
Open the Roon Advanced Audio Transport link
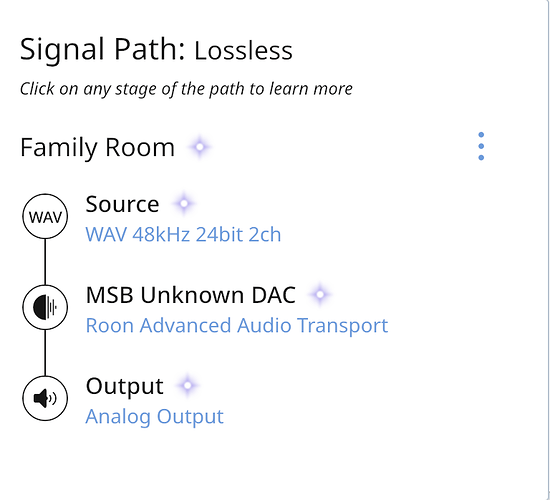tap(237, 325)
